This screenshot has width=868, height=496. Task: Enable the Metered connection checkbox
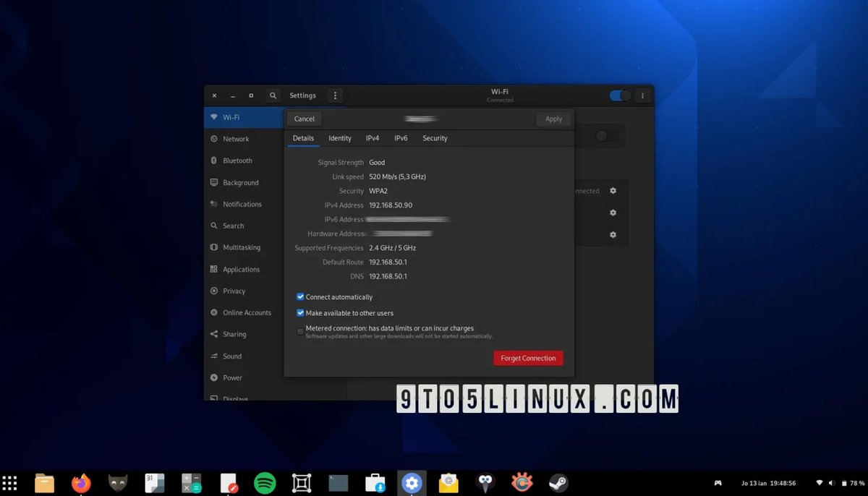tap(300, 331)
